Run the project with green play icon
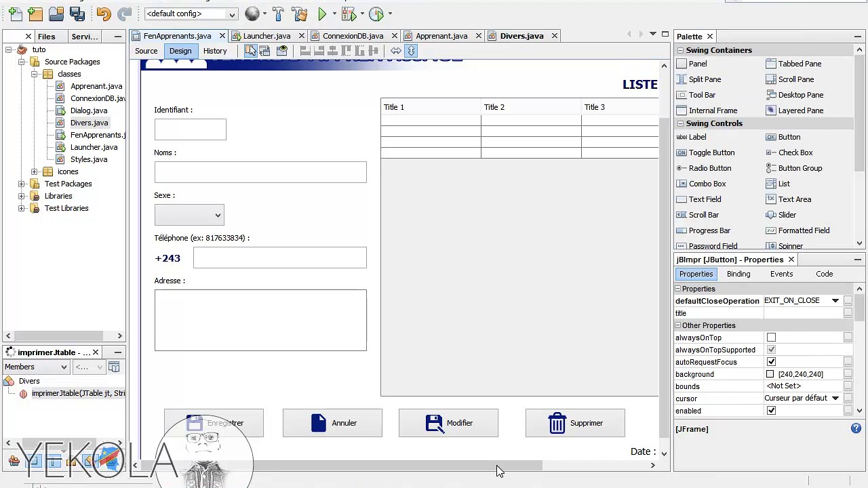Image resolution: width=868 pixels, height=488 pixels. pyautogui.click(x=322, y=14)
